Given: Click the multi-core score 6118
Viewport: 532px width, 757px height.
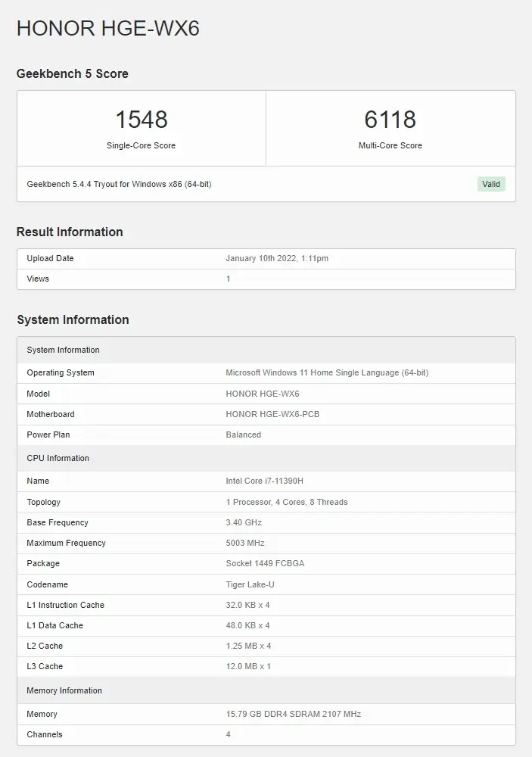Looking at the screenshot, I should pyautogui.click(x=390, y=120).
